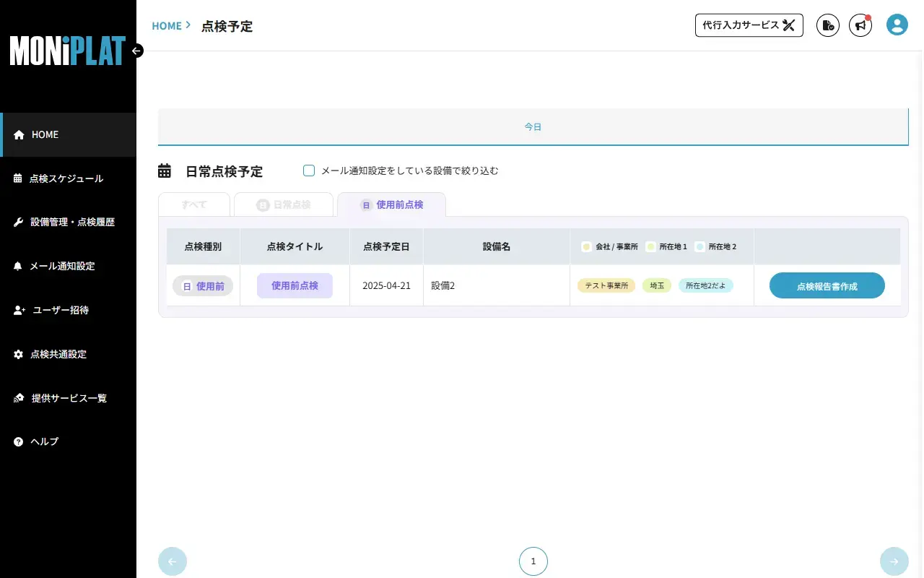Select page 1 in pagination
924x578 pixels.
tap(533, 561)
